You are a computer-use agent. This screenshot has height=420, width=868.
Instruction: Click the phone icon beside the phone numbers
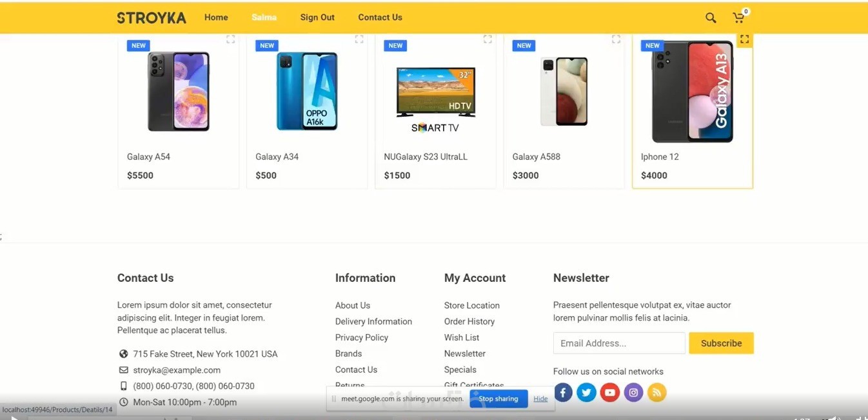[x=124, y=386]
